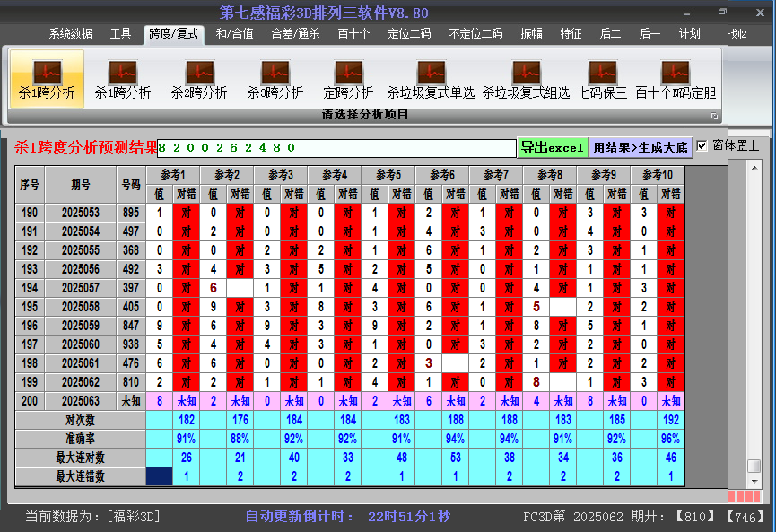Click the dark blue selected cell in 最大连错数 row
Image resolution: width=776 pixels, height=532 pixels.
pyautogui.click(x=160, y=476)
